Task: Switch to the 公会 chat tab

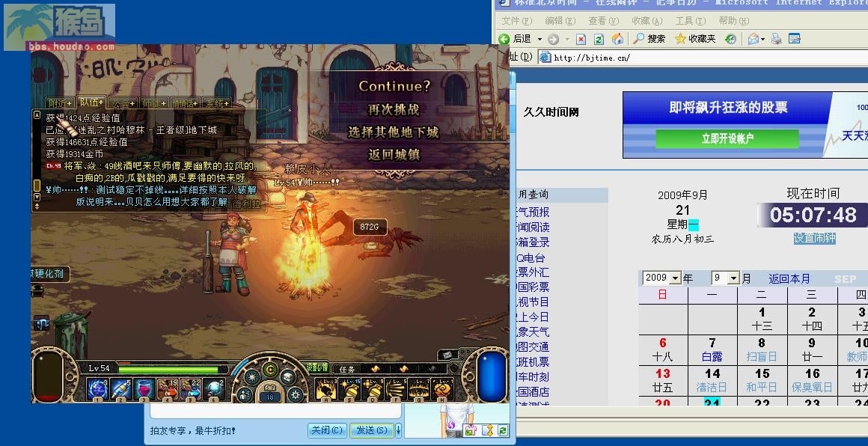Action: (x=123, y=103)
